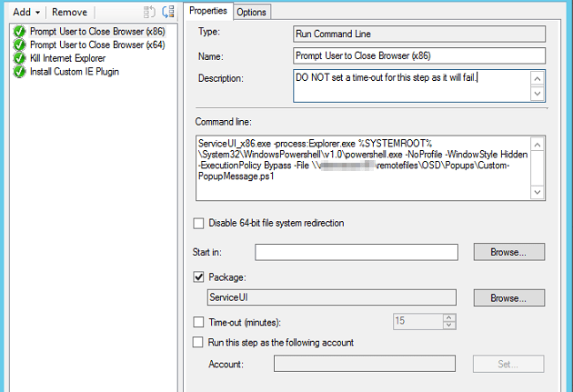Click the move step down toolbar icon
The width and height of the screenshot is (573, 392).
[167, 12]
